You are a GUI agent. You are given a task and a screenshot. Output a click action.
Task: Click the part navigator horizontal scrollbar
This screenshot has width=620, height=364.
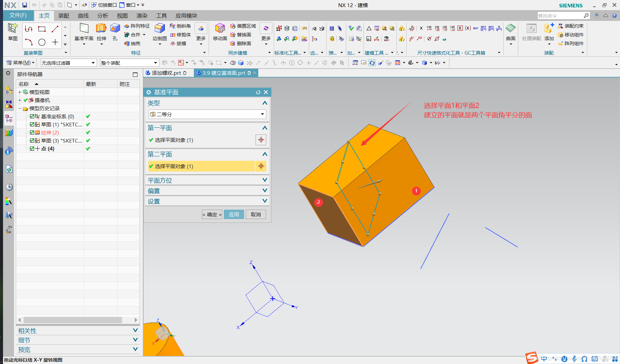pyautogui.click(x=73, y=320)
